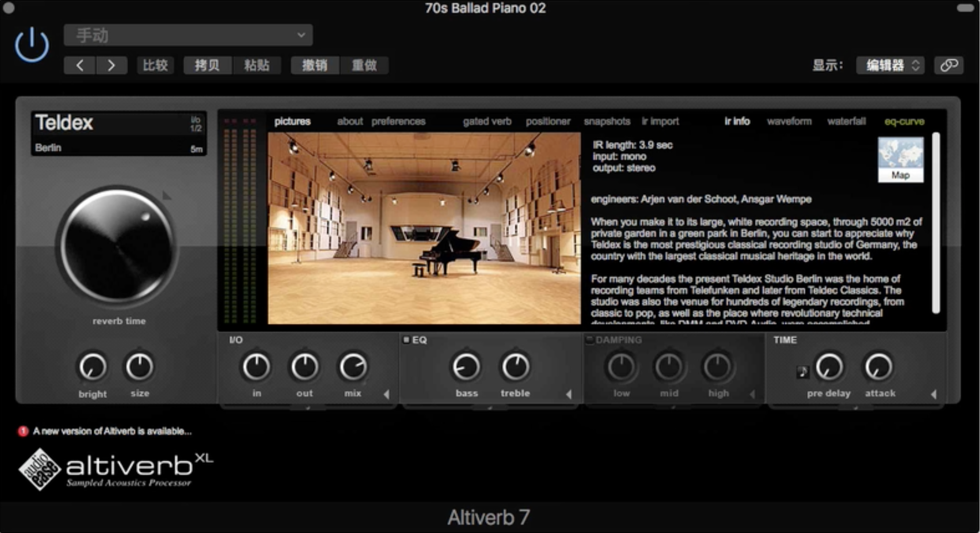Adjust the size knob
The height and width of the screenshot is (533, 980).
(x=139, y=366)
